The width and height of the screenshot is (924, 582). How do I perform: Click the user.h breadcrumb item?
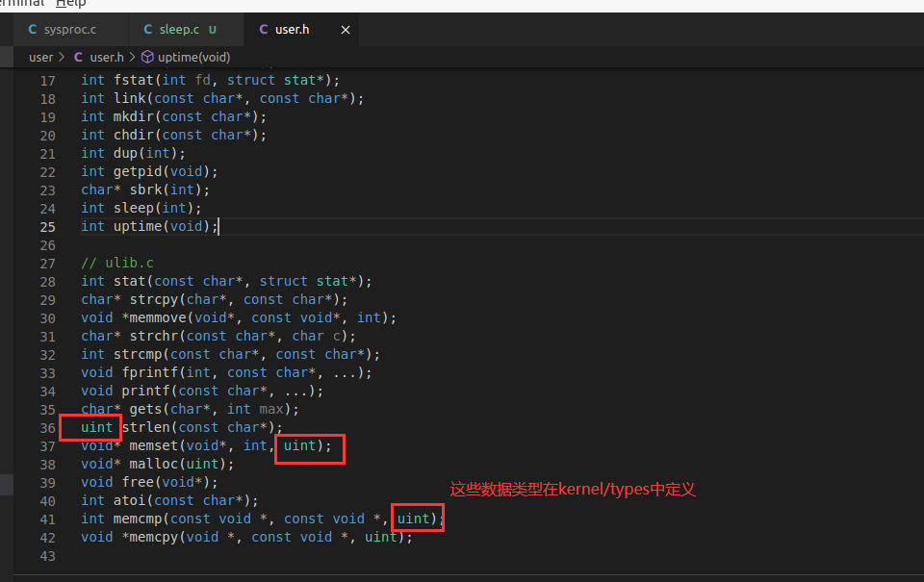tap(107, 57)
